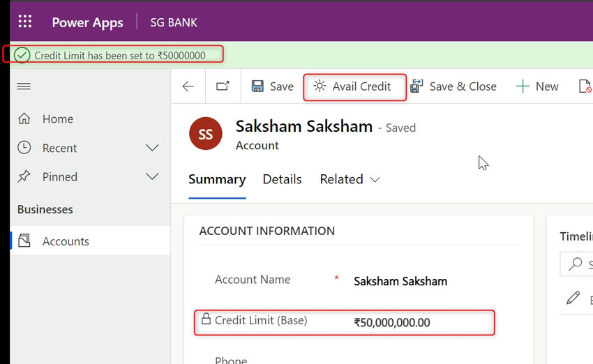Click the Recent clock icon
The height and width of the screenshot is (364, 593).
tap(24, 147)
